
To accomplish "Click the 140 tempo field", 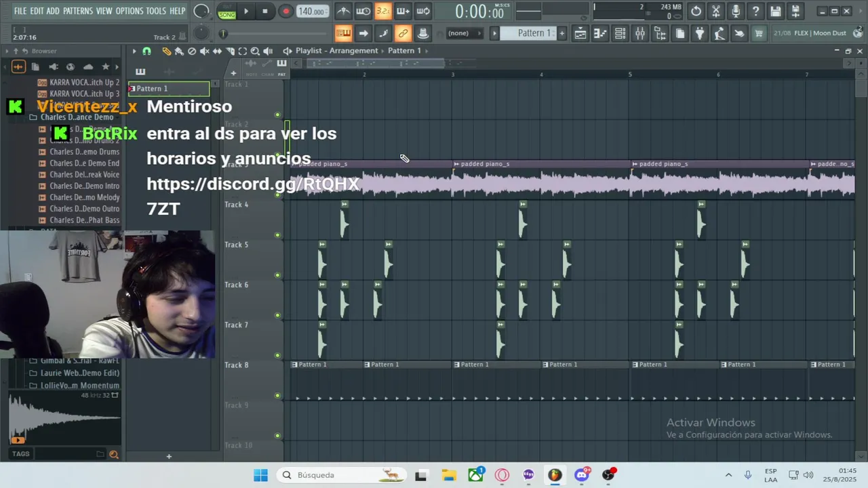I will click(x=312, y=12).
